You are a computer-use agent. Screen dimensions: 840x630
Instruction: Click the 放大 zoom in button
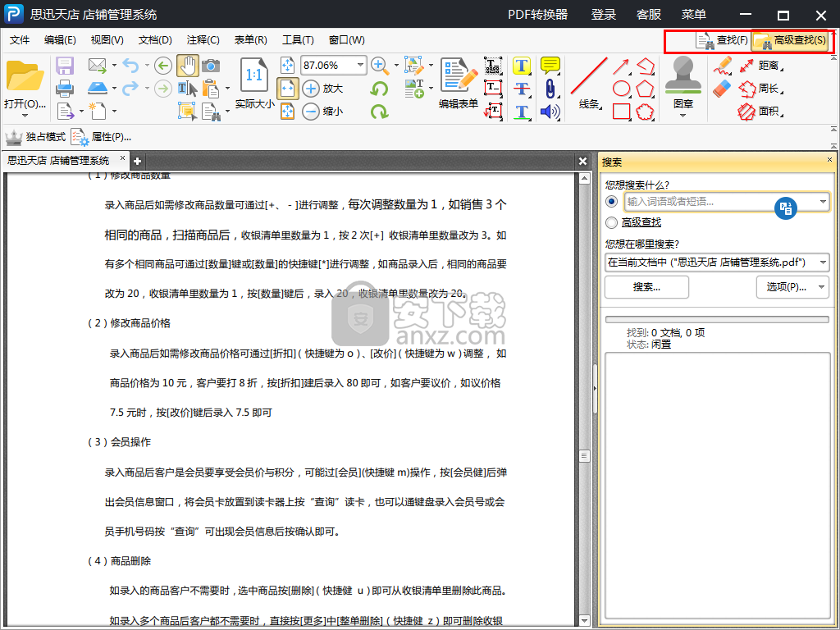323,89
